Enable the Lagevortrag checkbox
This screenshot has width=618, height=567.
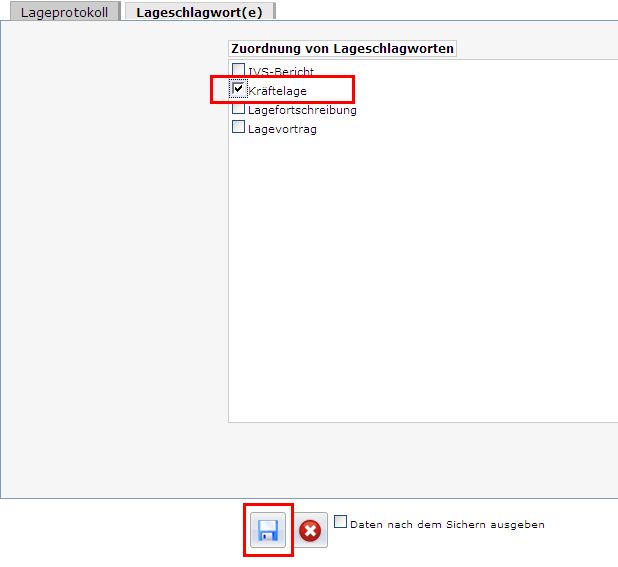pos(238,127)
